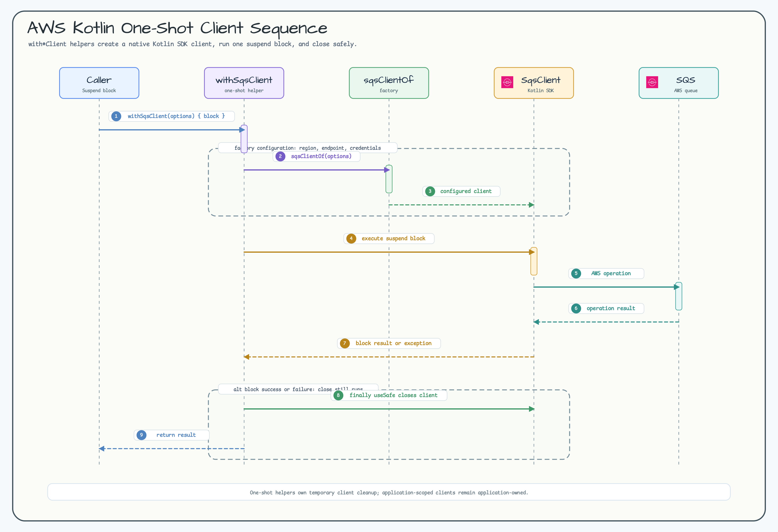Click the factory configuration frame label
Viewport: 778px width, 532px height.
tap(308, 148)
